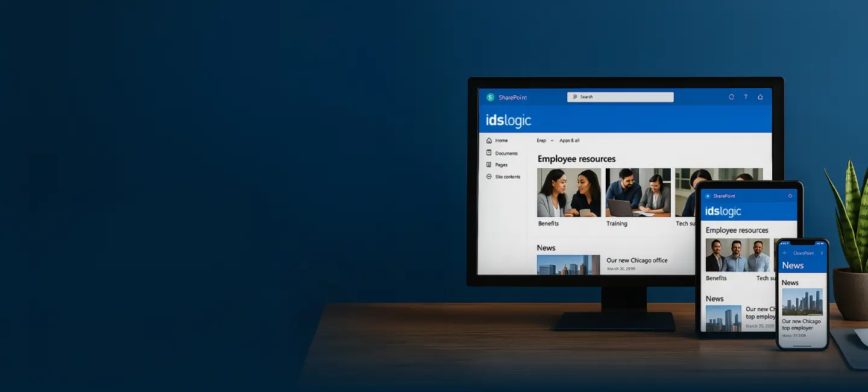Select the Apps & all menu item
Screen dimensions: 868x392
point(570,141)
